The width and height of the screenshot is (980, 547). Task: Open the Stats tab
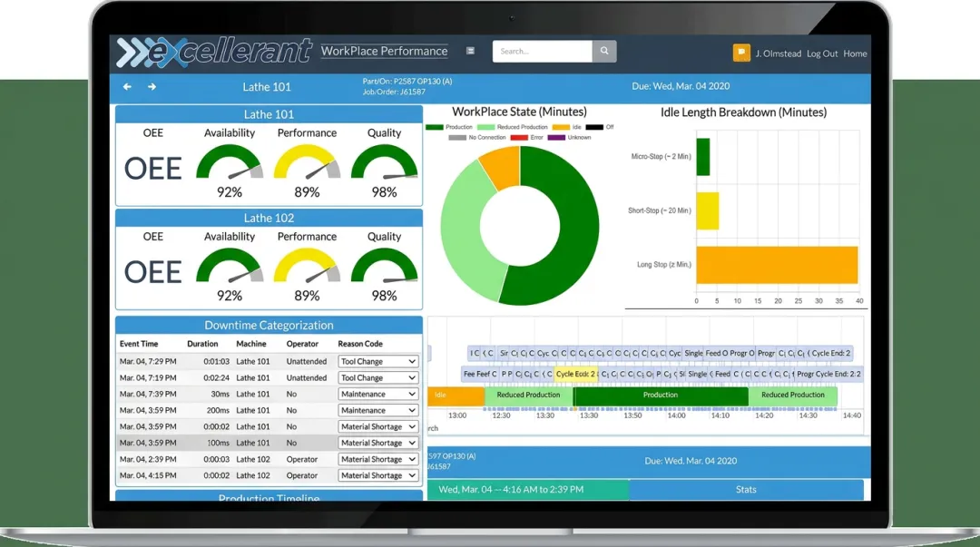tap(746, 490)
